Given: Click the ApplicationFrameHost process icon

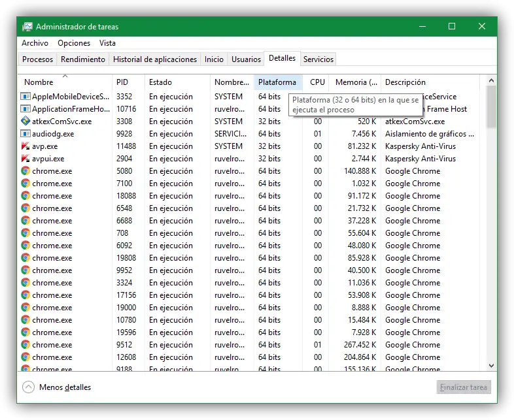Looking at the screenshot, I should coord(26,109).
